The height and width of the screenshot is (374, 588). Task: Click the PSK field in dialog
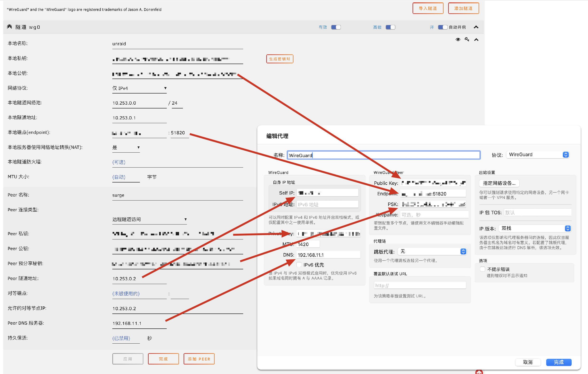433,204
